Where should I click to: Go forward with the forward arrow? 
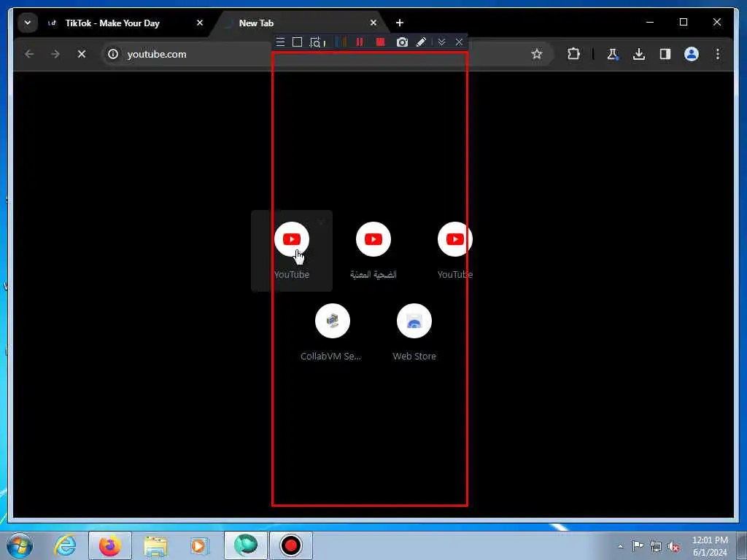click(x=55, y=54)
